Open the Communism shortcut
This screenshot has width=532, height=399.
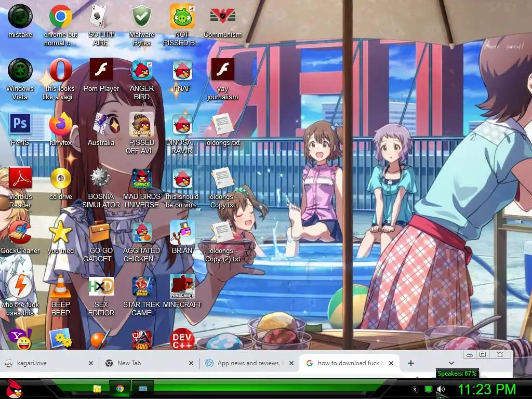[x=222, y=21]
